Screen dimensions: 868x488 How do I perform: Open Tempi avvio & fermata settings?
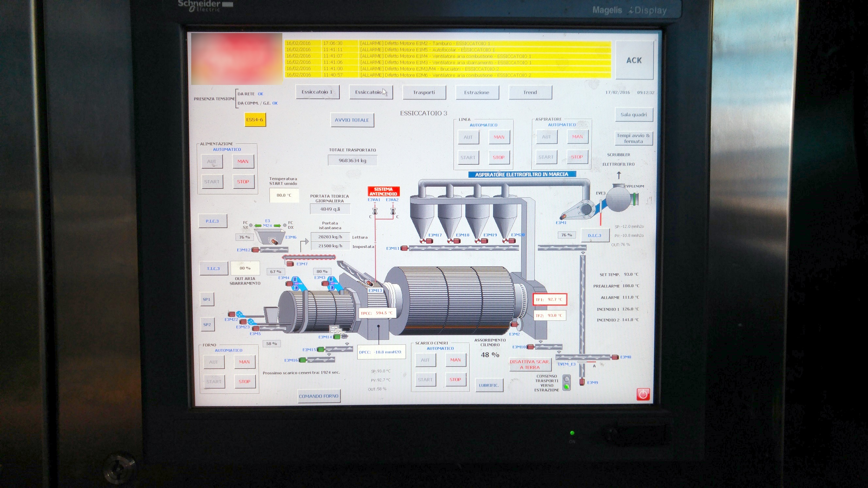pyautogui.click(x=633, y=138)
